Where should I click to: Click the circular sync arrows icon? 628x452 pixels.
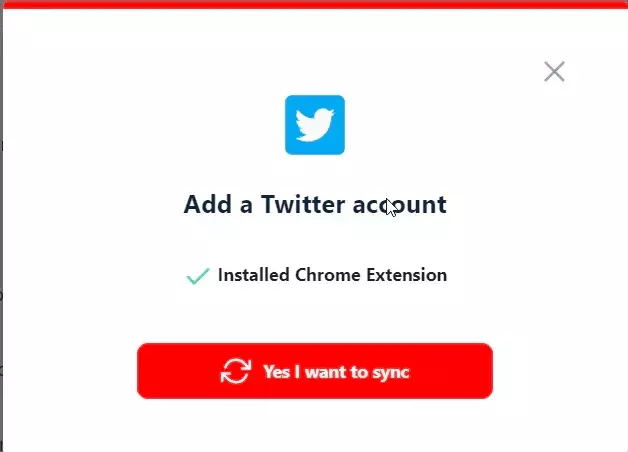coord(236,371)
